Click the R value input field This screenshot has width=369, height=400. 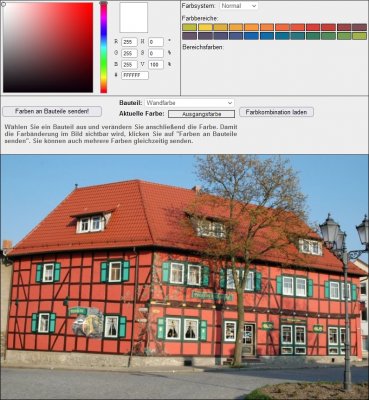coord(129,42)
